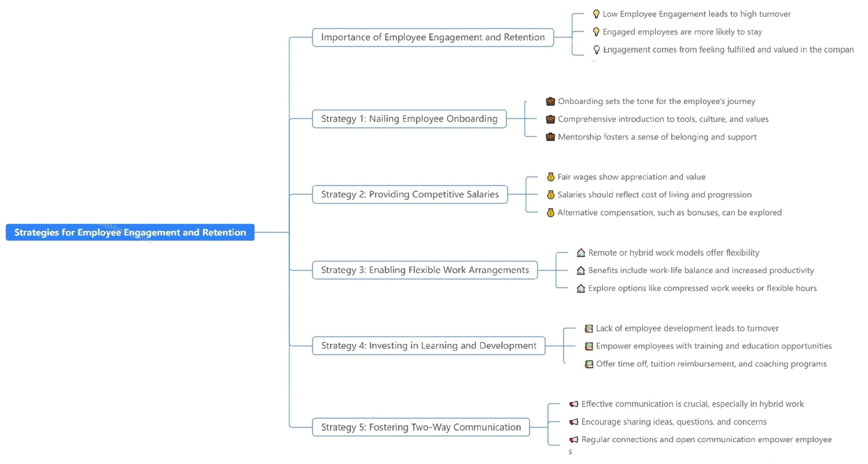
Task: Select the root node 'Strategies for Employee Engagement and Retention'
Action: click(130, 233)
